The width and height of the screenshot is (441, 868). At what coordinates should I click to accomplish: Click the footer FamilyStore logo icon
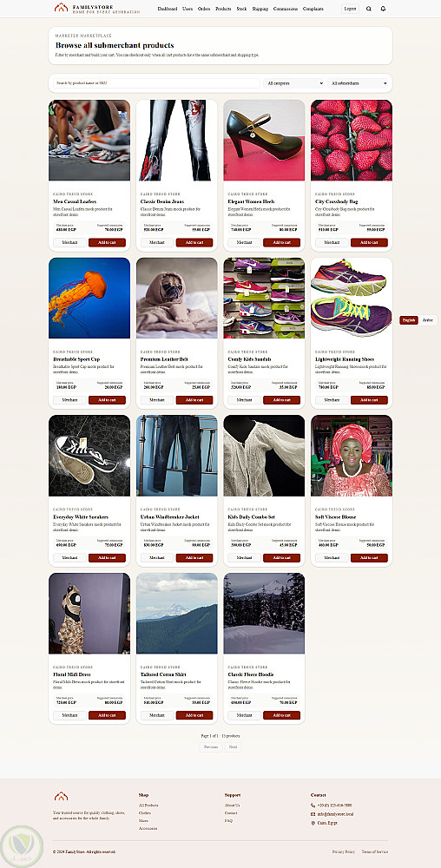click(x=61, y=797)
